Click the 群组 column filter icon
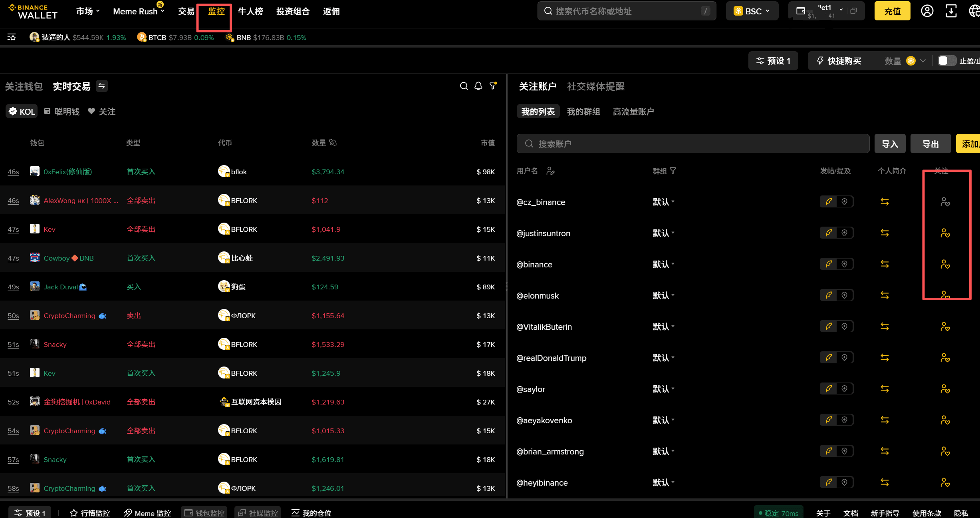This screenshot has width=980, height=518. click(673, 171)
